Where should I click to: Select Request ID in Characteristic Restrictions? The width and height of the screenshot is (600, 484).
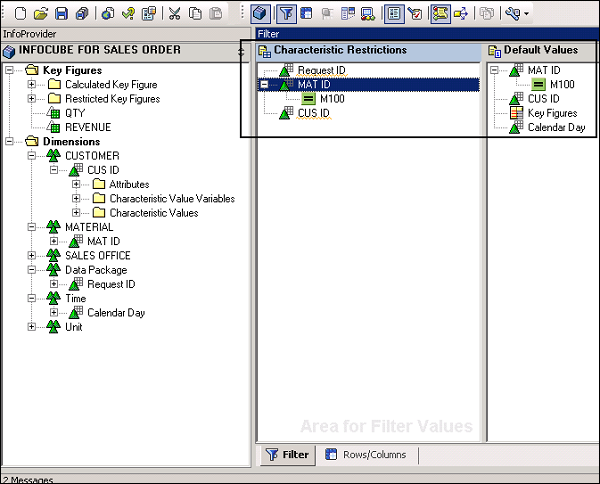[x=320, y=71]
